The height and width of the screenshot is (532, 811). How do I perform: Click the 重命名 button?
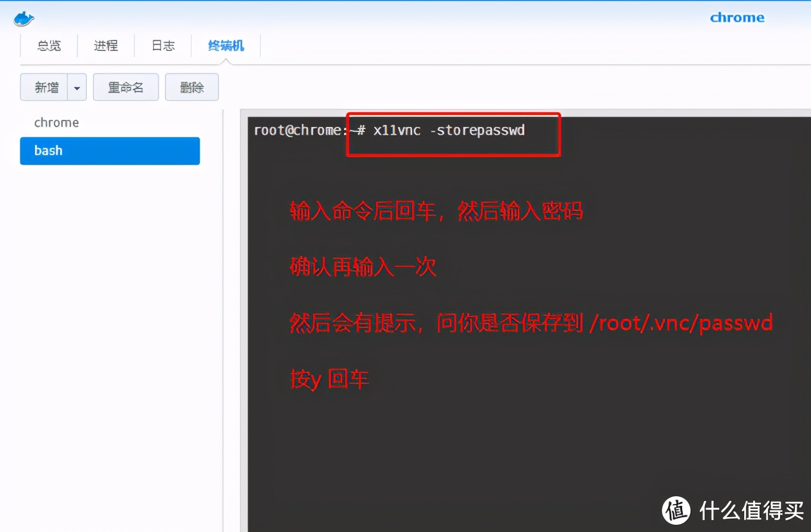[126, 88]
